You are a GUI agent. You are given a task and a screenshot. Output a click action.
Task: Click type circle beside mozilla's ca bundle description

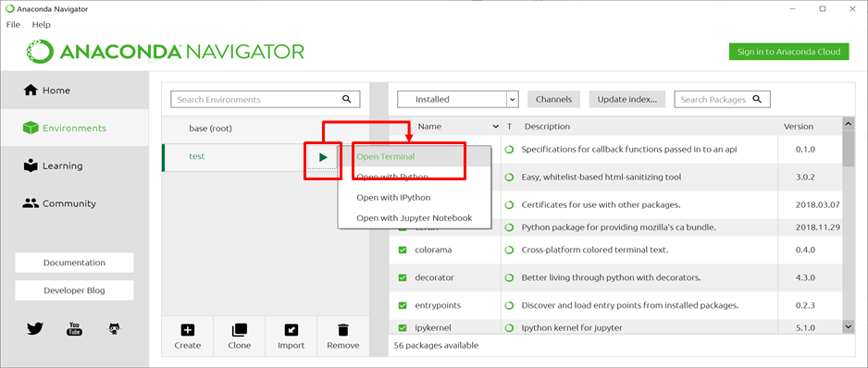pos(509,227)
